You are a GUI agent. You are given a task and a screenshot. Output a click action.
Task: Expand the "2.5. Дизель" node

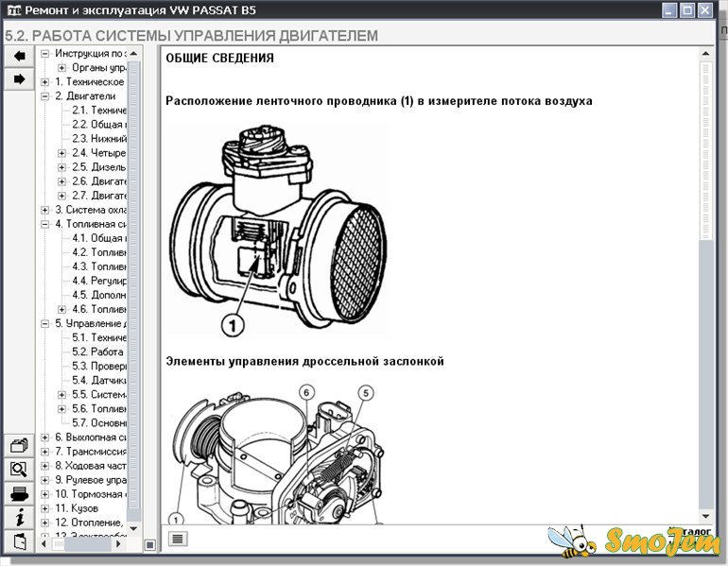tap(61, 167)
